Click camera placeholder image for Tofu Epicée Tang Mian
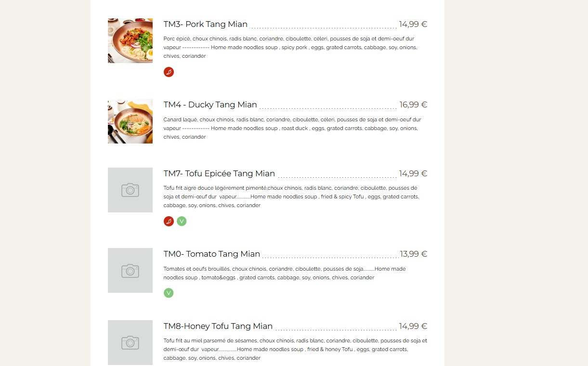The width and height of the screenshot is (588, 366). [130, 190]
